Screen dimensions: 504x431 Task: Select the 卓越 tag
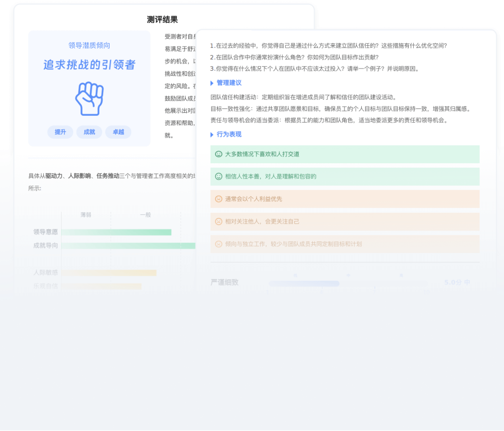pos(118,132)
